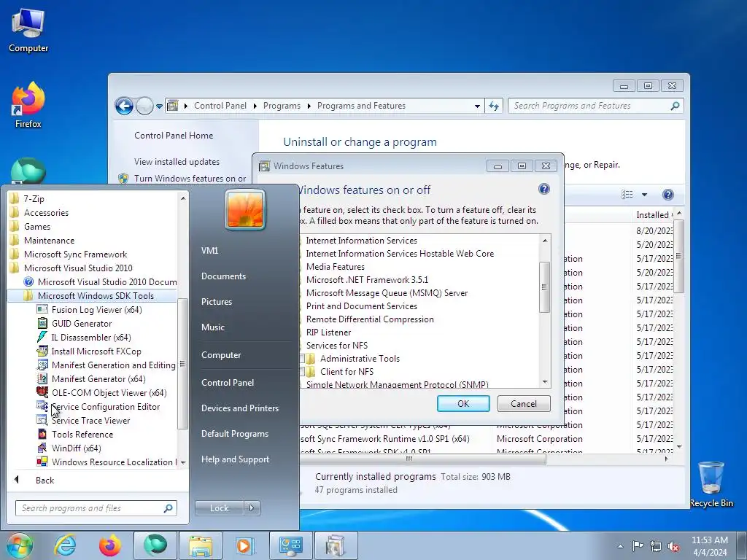This screenshot has height=560, width=747.
Task: Toggle Client for NFS checkbox
Action: point(301,371)
